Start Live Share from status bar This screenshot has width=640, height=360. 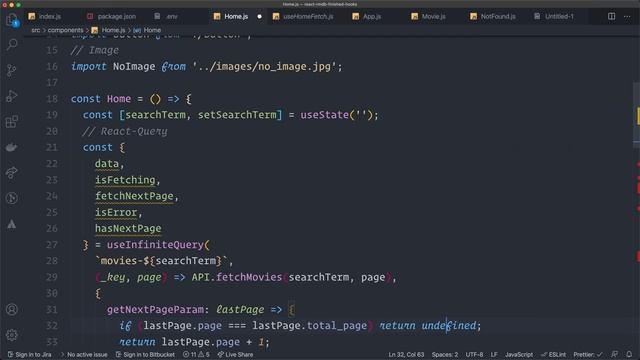[x=236, y=354]
